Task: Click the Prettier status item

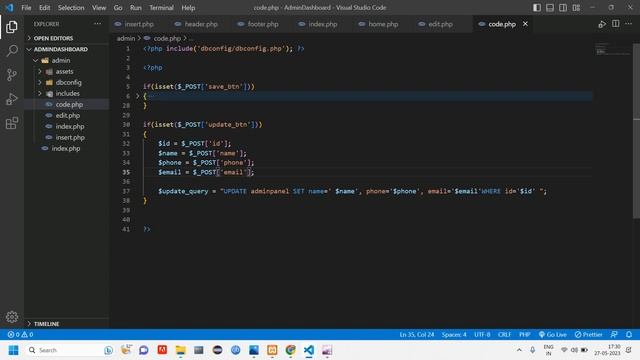Action: pyautogui.click(x=588, y=334)
